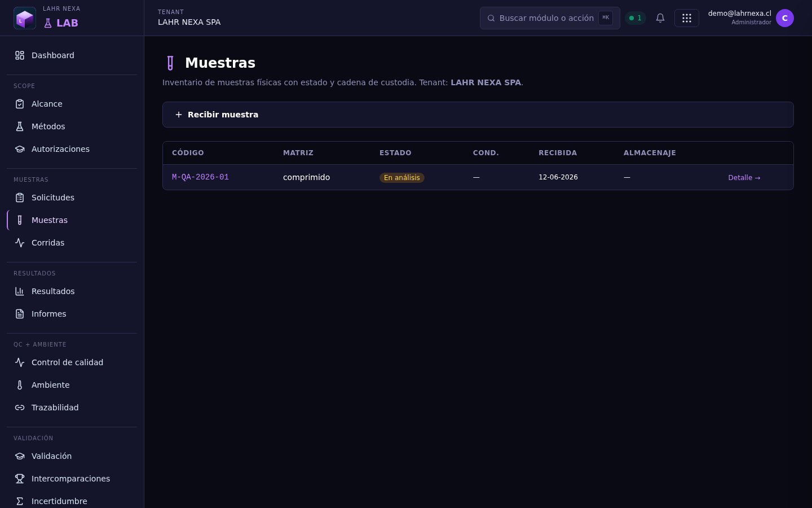Click the Validación graduation cap icon
The height and width of the screenshot is (508, 812).
[x=20, y=456]
